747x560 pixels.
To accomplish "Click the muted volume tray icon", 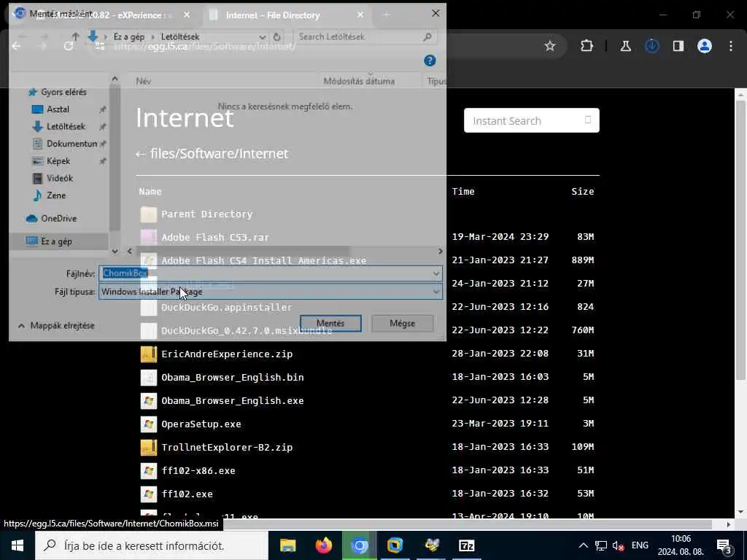I will click(619, 545).
